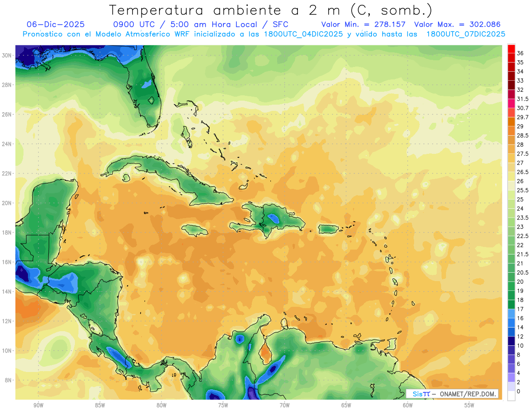
Task: Click the 55W longitude label
Action: pyautogui.click(x=469, y=406)
